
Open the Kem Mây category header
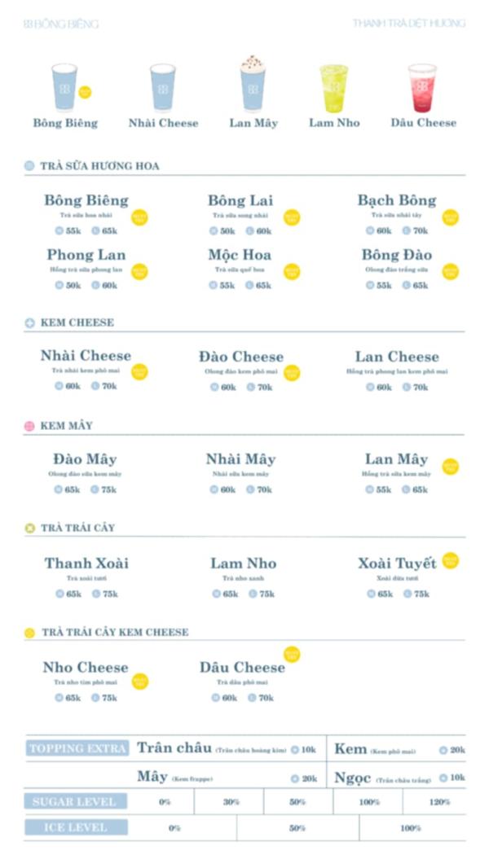67,426
